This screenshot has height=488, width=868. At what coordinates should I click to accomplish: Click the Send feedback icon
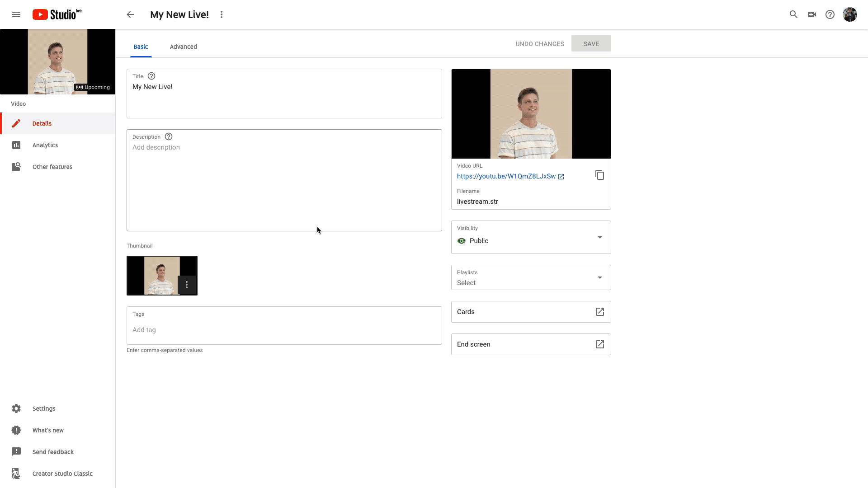16,452
